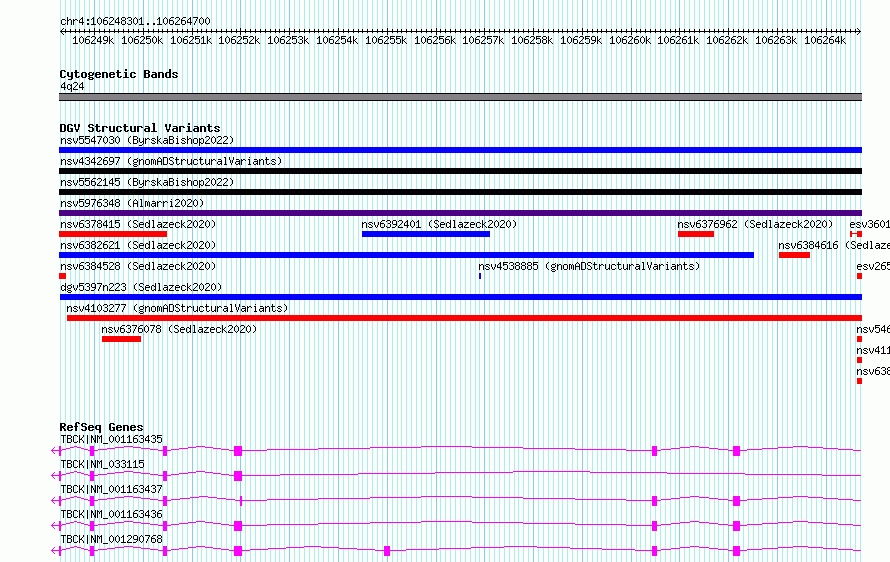Screen dimensions: 890x562
Task: Click the red nsv6376078 variant bar
Action: (121, 339)
